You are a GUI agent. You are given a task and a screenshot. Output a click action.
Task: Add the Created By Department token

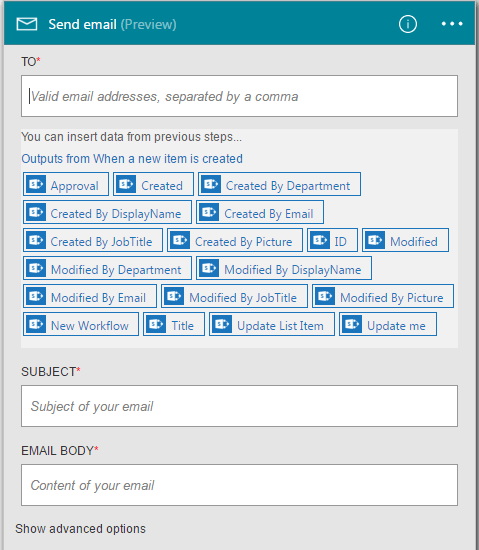point(279,184)
